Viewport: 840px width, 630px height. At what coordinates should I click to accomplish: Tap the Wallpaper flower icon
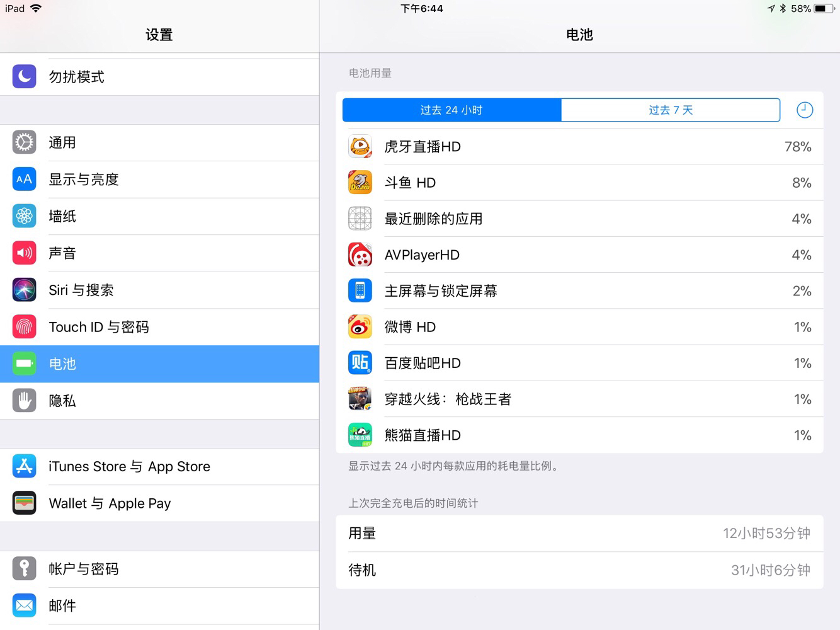coord(24,216)
